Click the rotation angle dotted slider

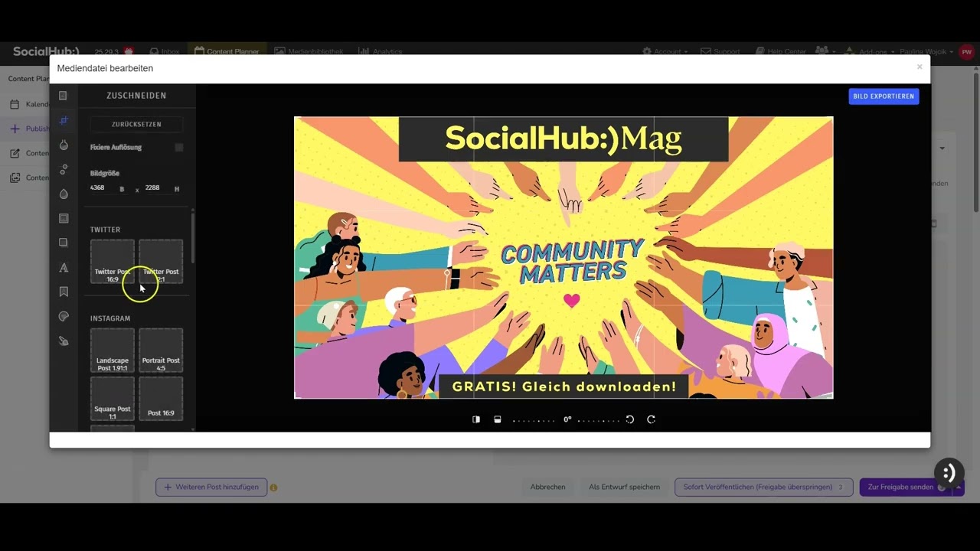[x=567, y=419]
